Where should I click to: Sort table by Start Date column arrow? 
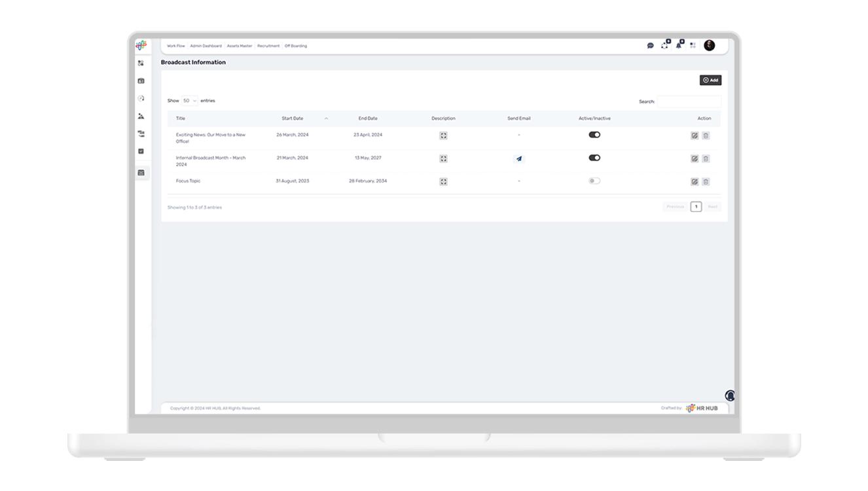(x=326, y=118)
